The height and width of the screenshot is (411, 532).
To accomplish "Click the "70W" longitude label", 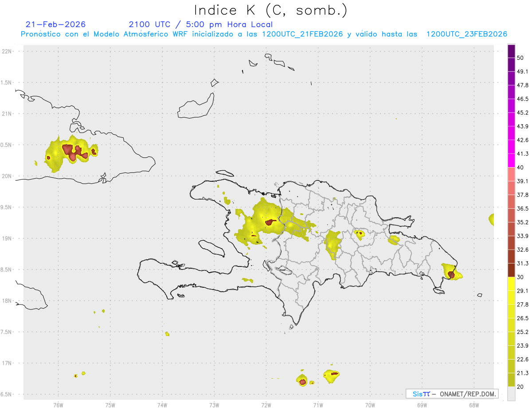I will 370,405.
